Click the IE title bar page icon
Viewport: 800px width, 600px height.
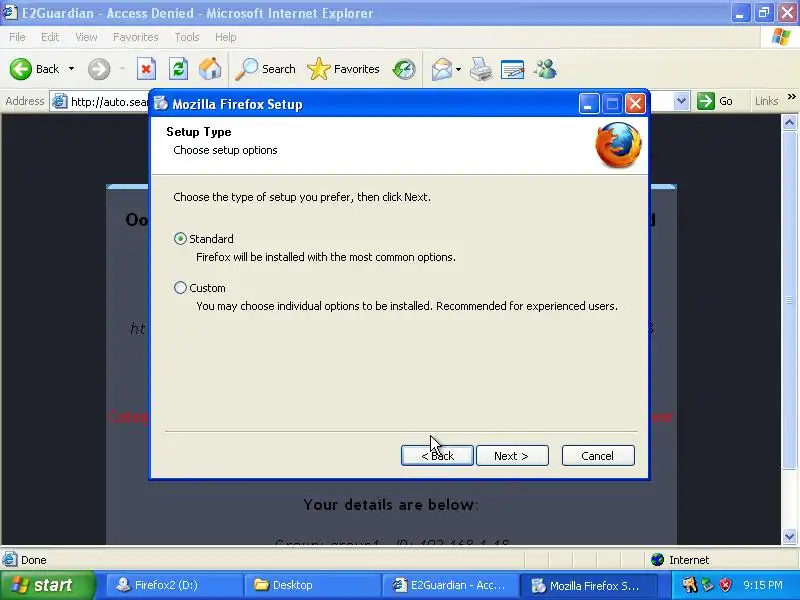tap(10, 13)
